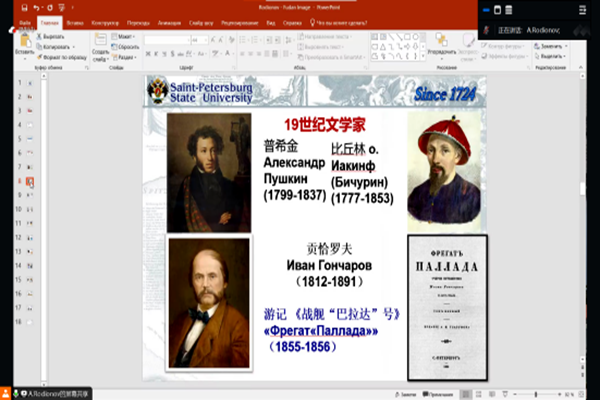Toggle italic (К) formatting

click(x=156, y=54)
